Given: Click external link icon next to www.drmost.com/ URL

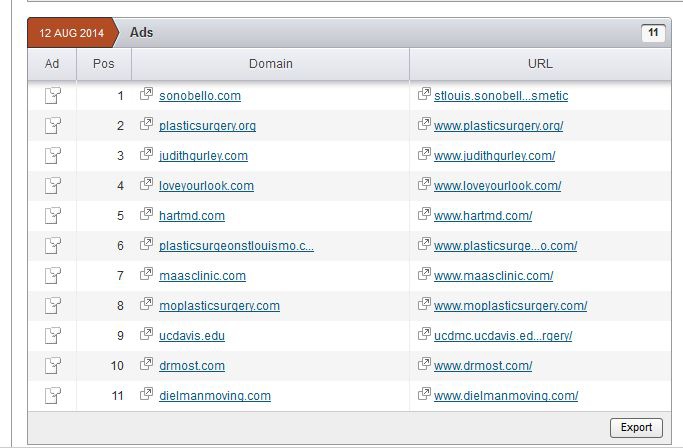Looking at the screenshot, I should (x=425, y=365).
